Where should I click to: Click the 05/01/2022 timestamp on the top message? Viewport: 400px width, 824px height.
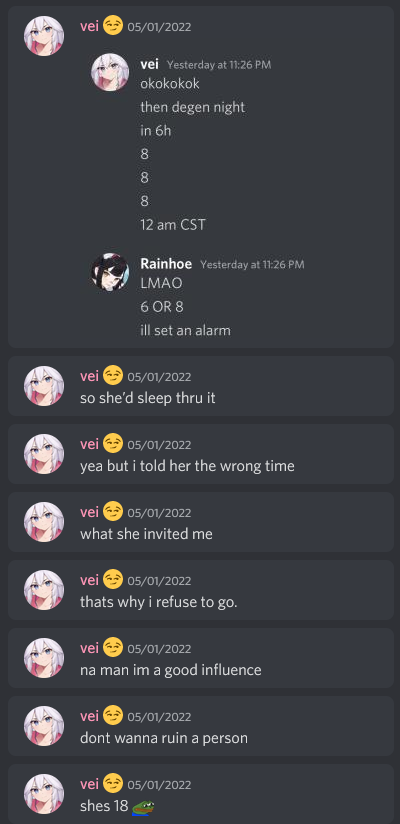tap(159, 27)
